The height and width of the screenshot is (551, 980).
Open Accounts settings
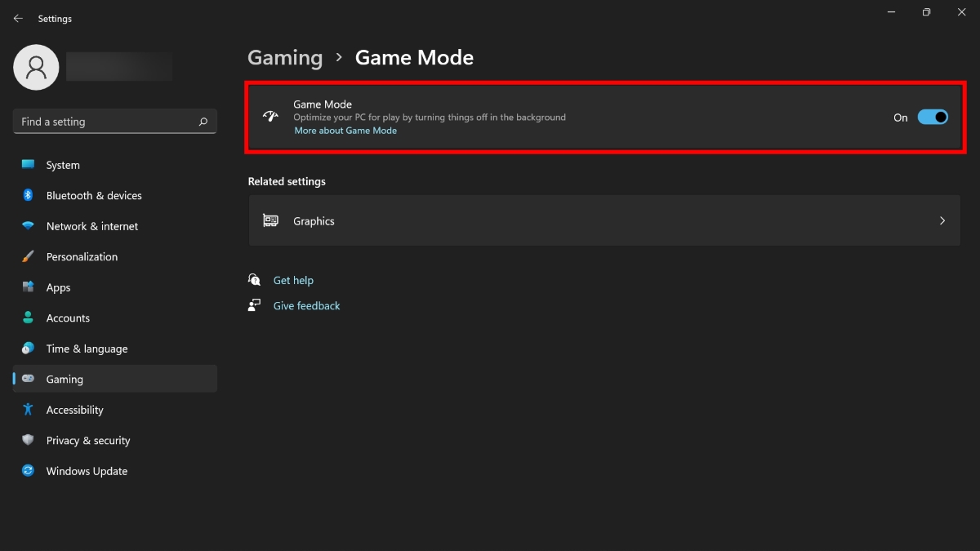coord(68,318)
